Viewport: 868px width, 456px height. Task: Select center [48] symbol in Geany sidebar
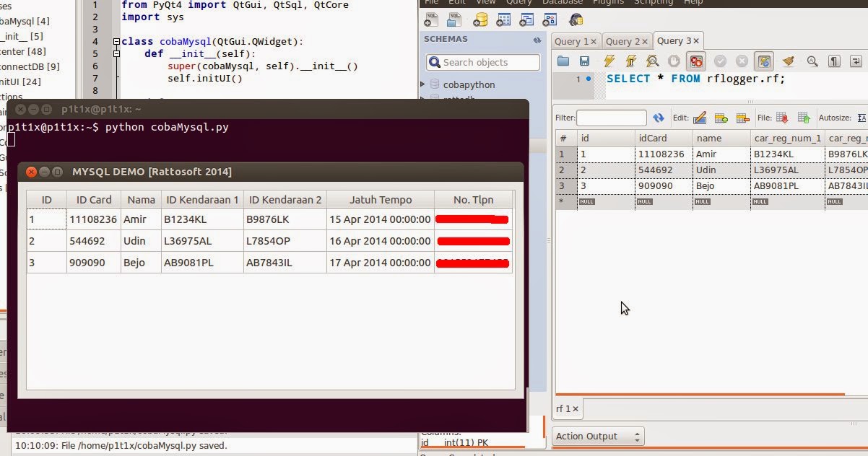click(24, 51)
